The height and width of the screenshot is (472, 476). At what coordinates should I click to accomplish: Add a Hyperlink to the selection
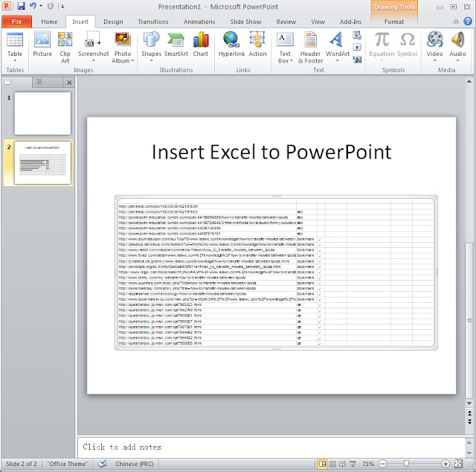[231, 45]
